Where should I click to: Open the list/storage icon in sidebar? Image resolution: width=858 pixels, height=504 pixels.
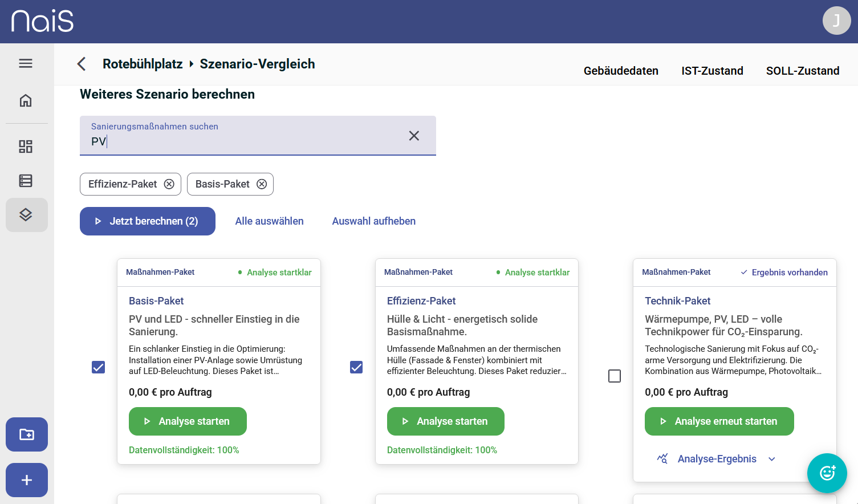(26, 181)
